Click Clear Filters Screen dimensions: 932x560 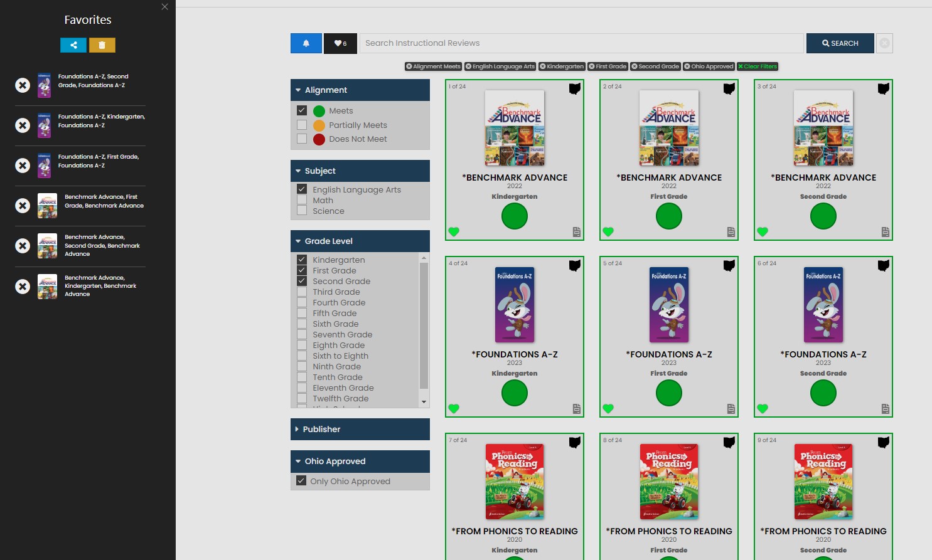758,66
